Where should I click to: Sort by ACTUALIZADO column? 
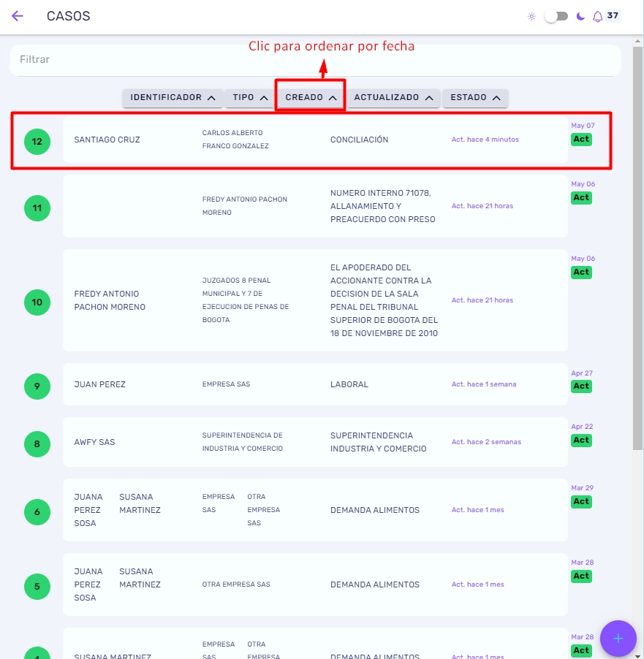click(x=393, y=97)
